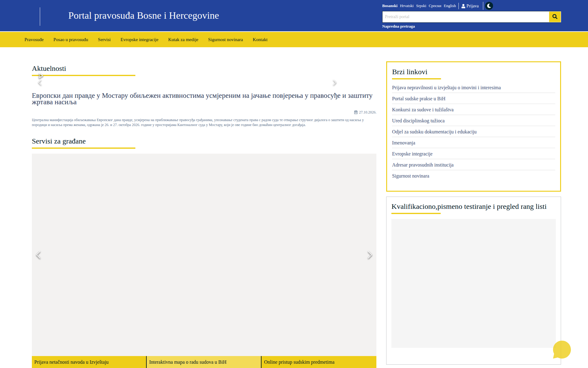The height and width of the screenshot is (368, 588).
Task: Click Portal pravosuđa Bosne i Hercegovine title
Action: click(144, 16)
